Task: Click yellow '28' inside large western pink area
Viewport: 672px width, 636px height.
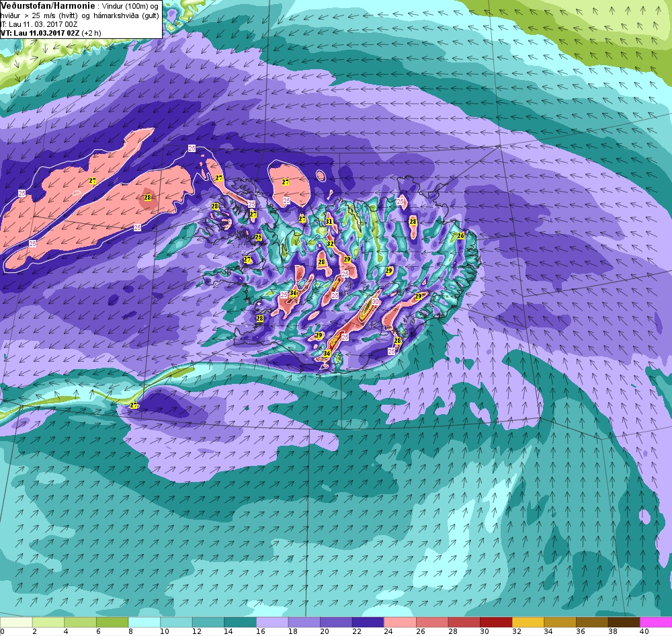Action: point(148,198)
